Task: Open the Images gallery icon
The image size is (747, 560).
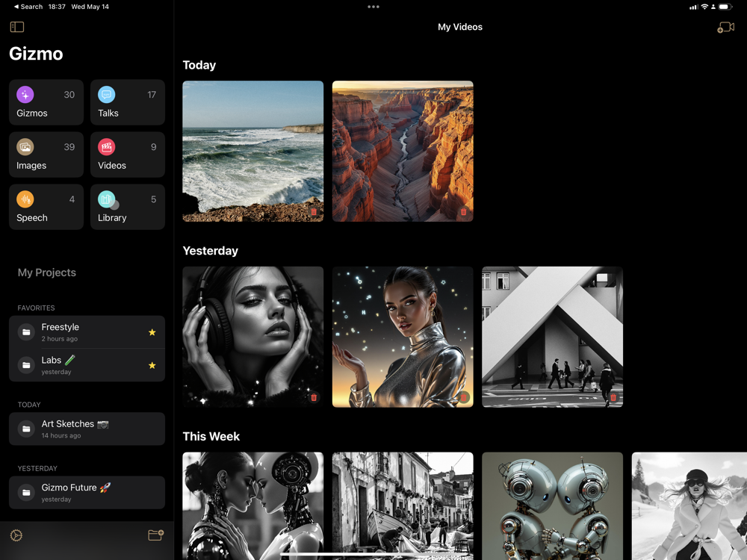Action: (x=25, y=146)
